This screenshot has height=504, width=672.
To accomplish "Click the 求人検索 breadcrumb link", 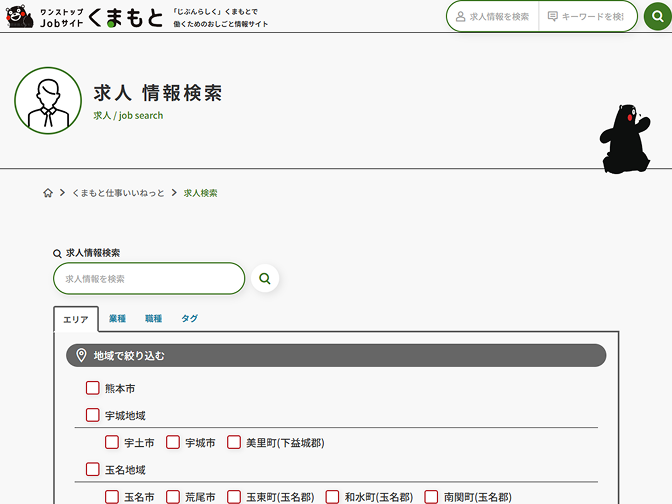I will point(201,193).
